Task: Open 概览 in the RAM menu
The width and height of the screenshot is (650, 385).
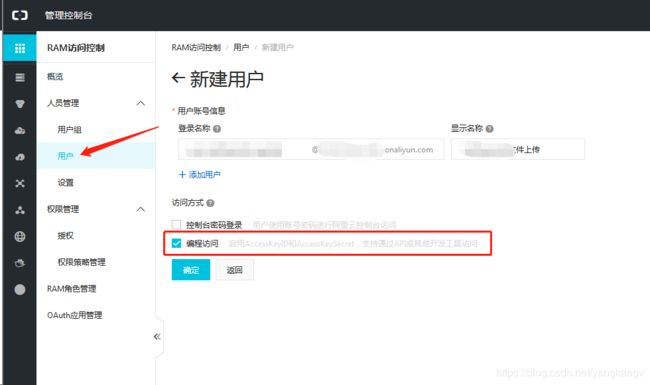Action: pos(55,77)
